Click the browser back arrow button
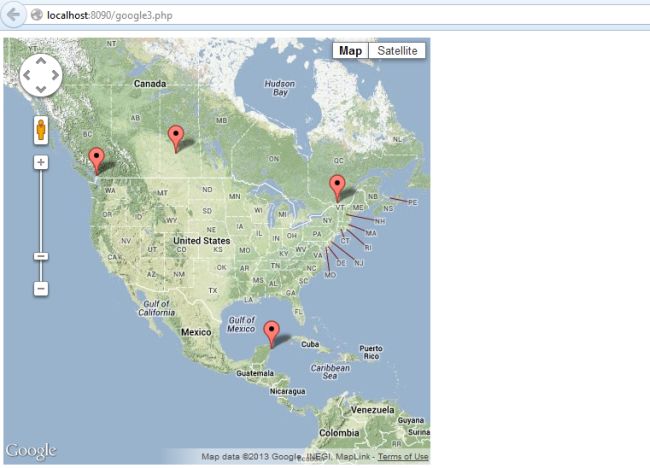 tap(13, 15)
